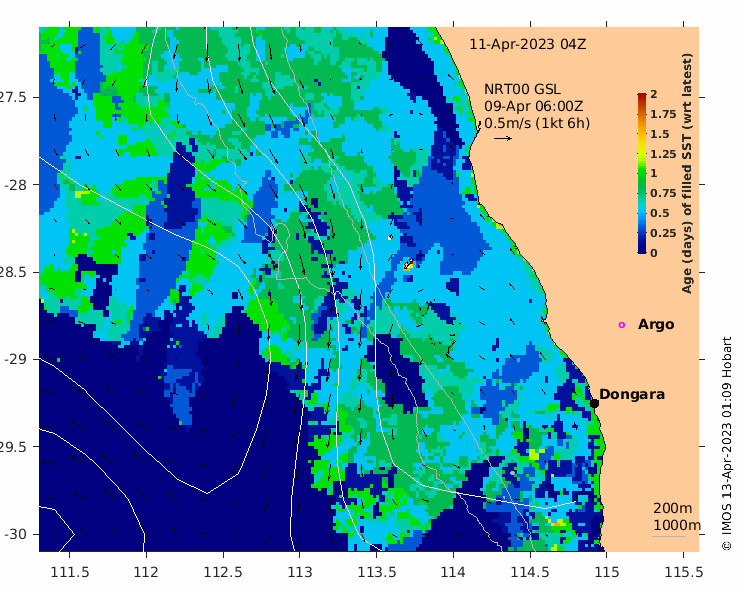Click the longitude tick label '114.5'
This screenshot has height=592, width=740.
530,572
